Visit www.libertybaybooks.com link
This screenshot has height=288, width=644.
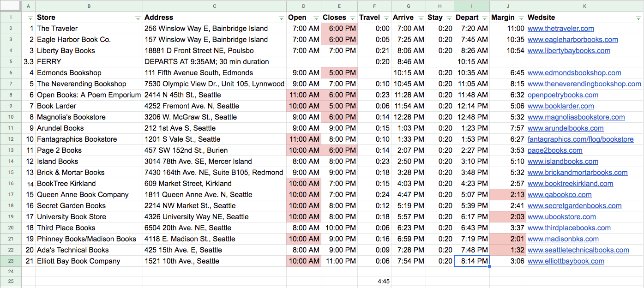[x=569, y=51]
